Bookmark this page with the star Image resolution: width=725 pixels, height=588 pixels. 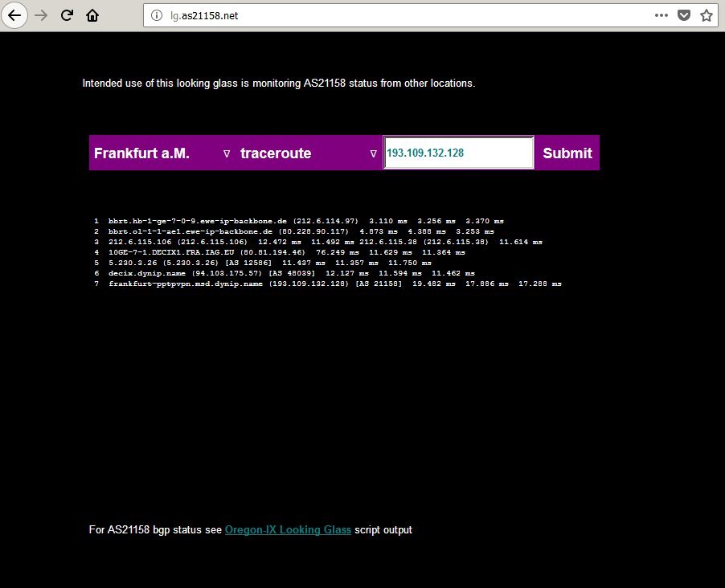coord(706,15)
